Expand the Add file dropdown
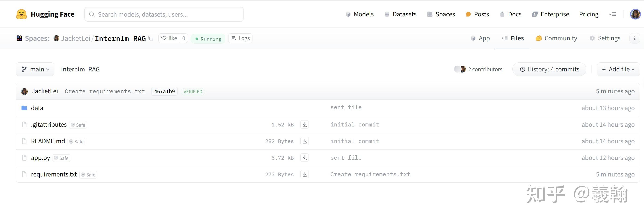This screenshot has height=220, width=644. [x=618, y=69]
